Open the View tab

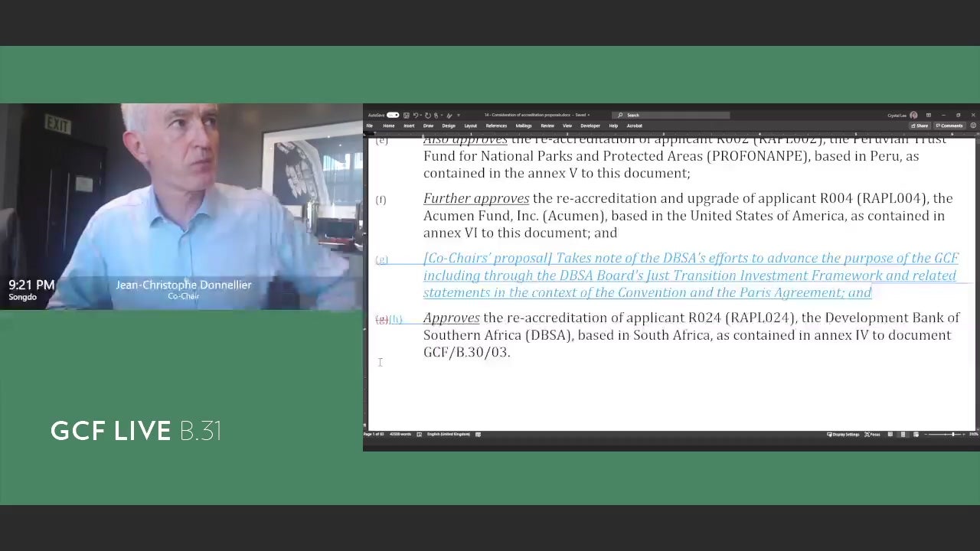tap(567, 126)
